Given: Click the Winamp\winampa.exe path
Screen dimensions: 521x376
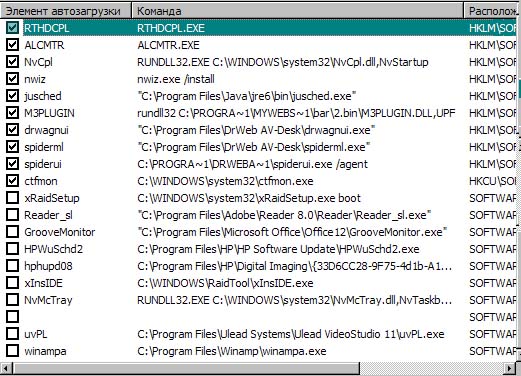Looking at the screenshot, I should click(x=231, y=351).
